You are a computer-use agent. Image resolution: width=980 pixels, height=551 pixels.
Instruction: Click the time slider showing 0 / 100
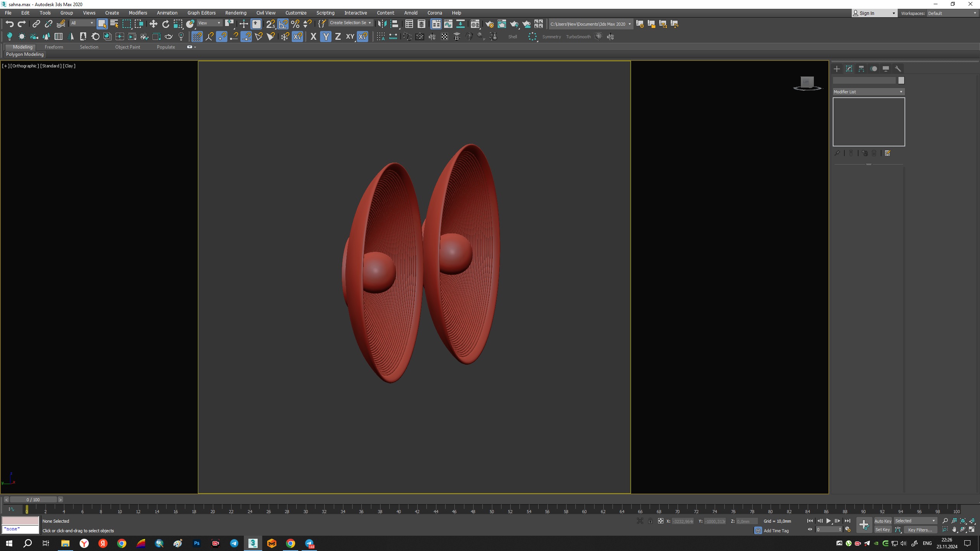pyautogui.click(x=33, y=499)
